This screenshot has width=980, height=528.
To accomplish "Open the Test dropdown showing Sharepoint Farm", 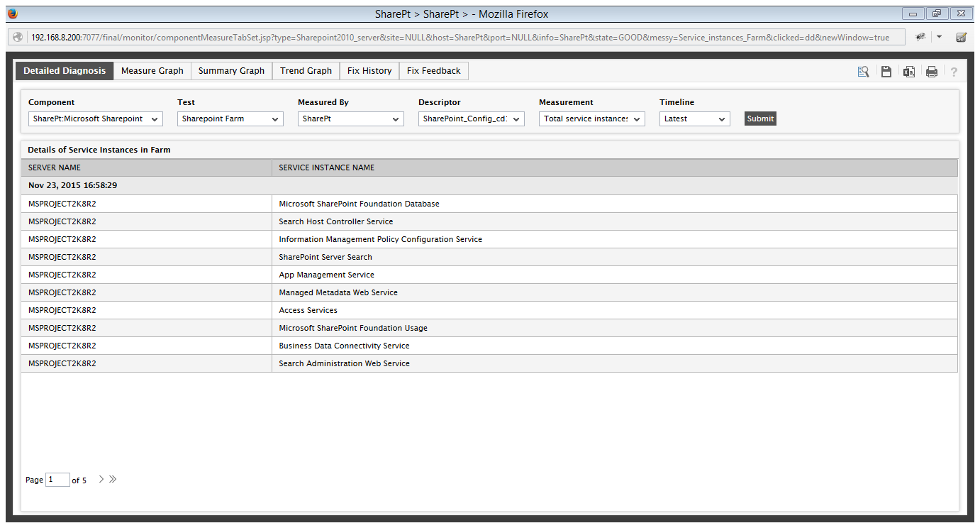I will click(230, 119).
